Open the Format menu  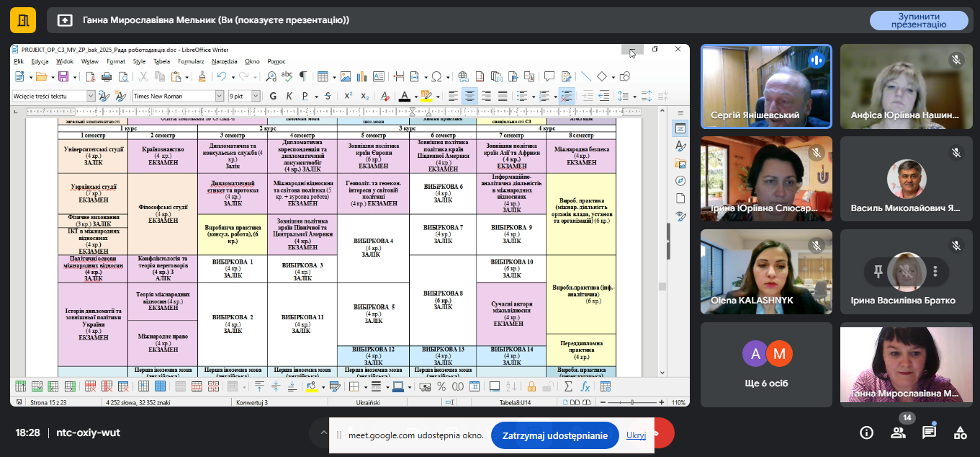[115, 61]
